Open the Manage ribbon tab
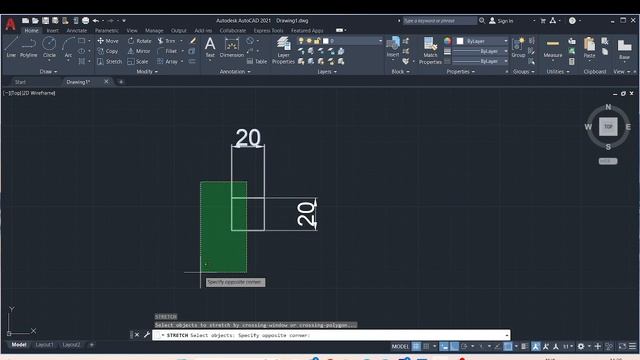This screenshot has width=640, height=360. point(154,30)
